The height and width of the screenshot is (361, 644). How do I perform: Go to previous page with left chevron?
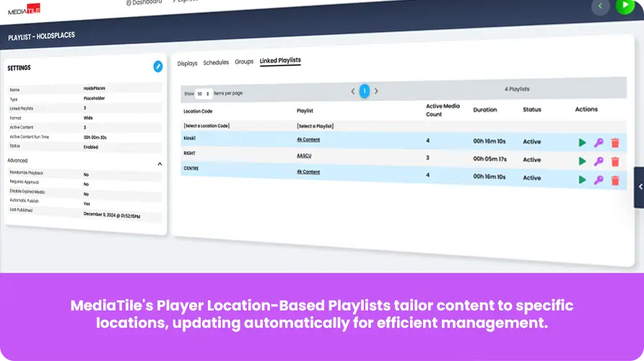pyautogui.click(x=353, y=91)
